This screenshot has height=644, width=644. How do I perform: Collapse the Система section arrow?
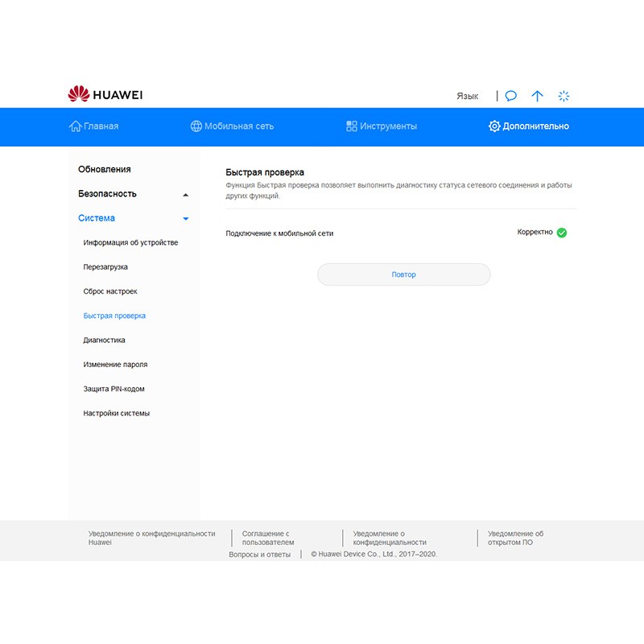click(186, 219)
